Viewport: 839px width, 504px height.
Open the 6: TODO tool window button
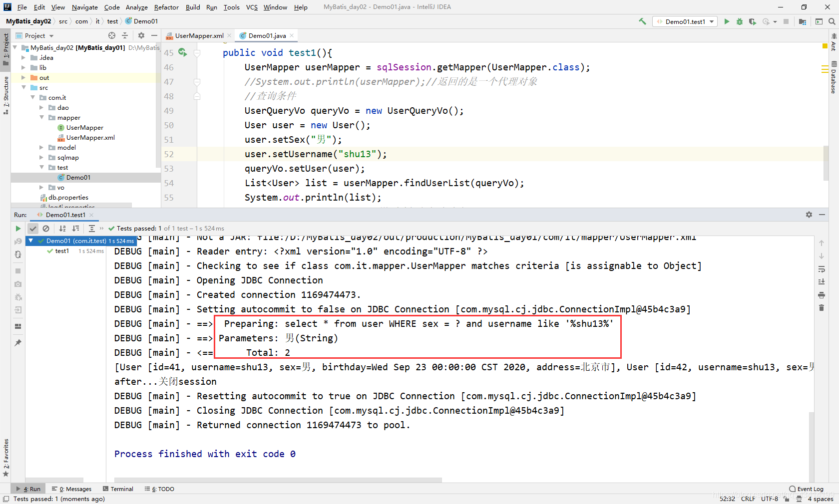[x=159, y=489]
